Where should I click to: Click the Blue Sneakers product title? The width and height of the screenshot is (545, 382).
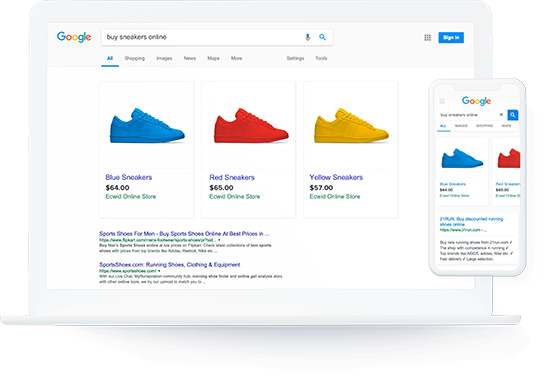(x=129, y=177)
